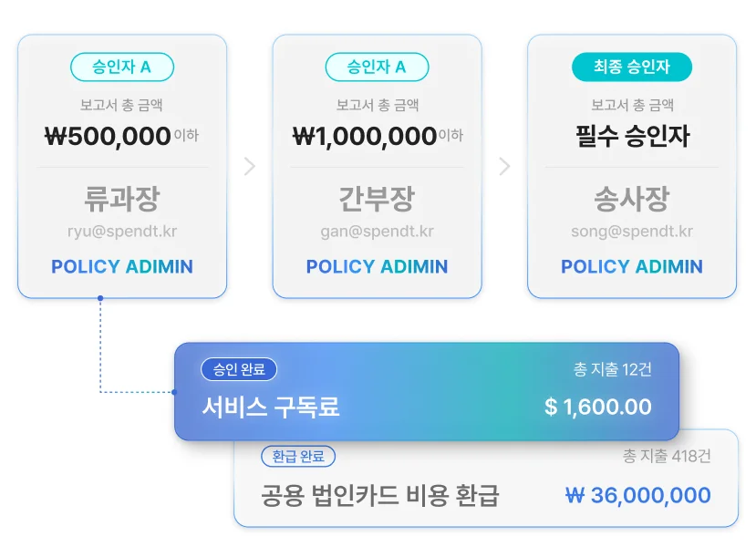
Task: Click the ₩500,000 report amount limit
Action: [x=109, y=137]
